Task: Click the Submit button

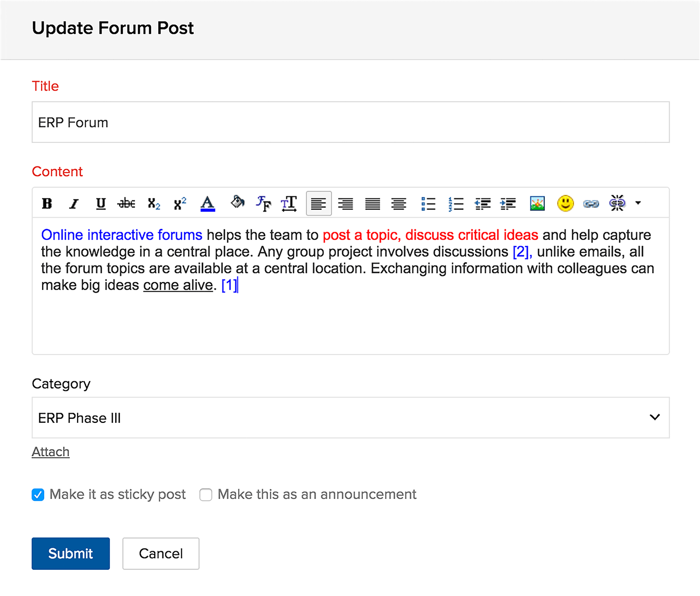Action: pyautogui.click(x=71, y=553)
